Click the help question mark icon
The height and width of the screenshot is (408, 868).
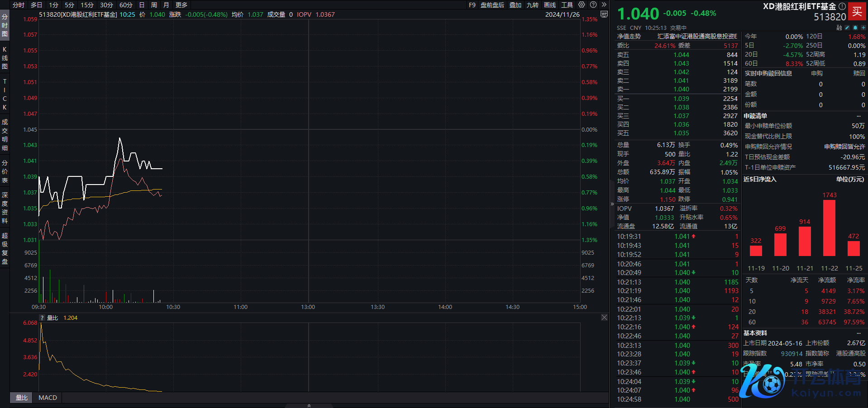[593, 5]
